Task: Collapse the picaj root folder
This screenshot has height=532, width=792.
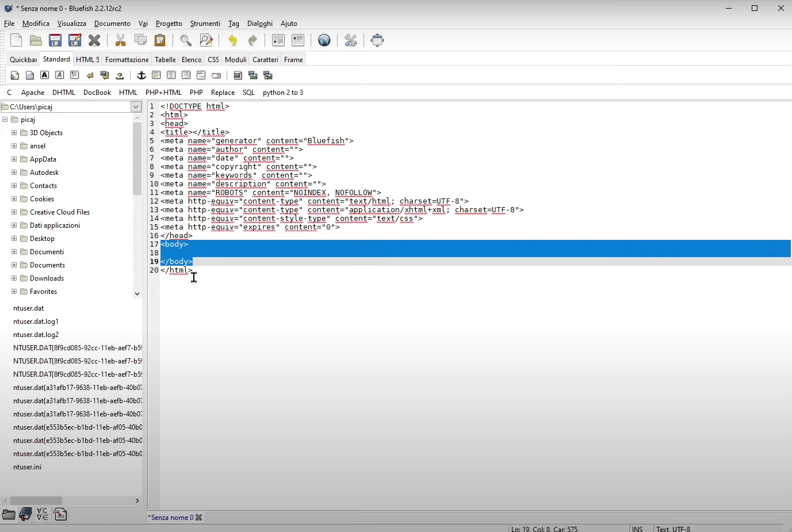Action: tap(5, 120)
